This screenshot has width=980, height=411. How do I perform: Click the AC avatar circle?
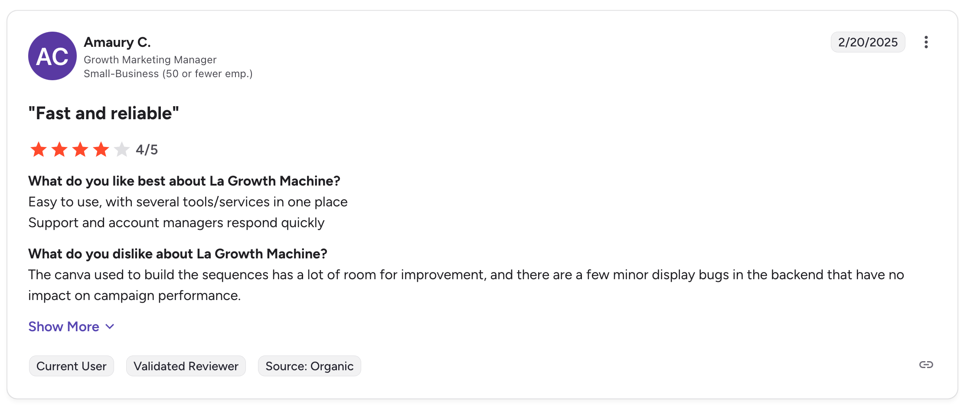(x=52, y=56)
